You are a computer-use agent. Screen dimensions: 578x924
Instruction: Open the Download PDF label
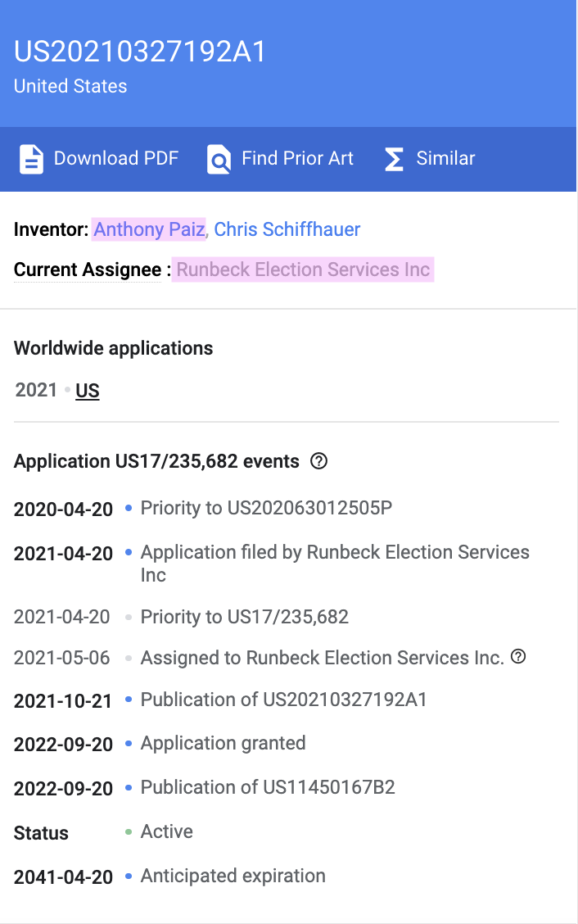(x=115, y=158)
